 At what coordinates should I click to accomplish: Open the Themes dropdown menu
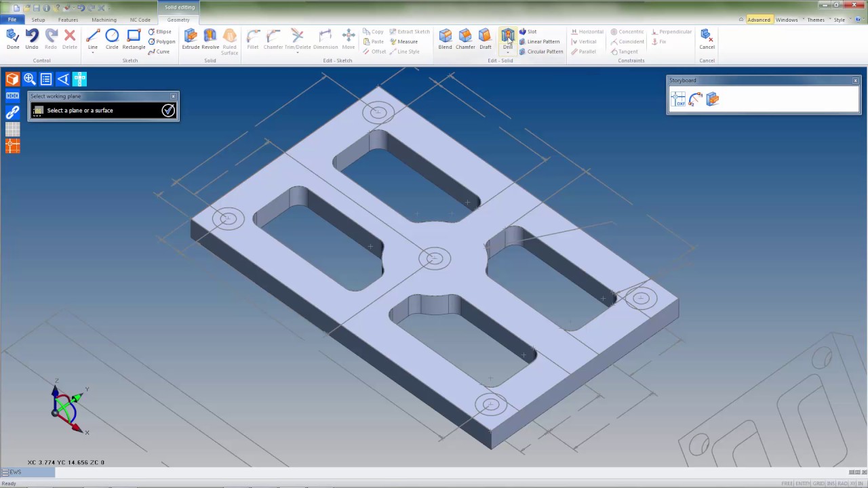[818, 20]
